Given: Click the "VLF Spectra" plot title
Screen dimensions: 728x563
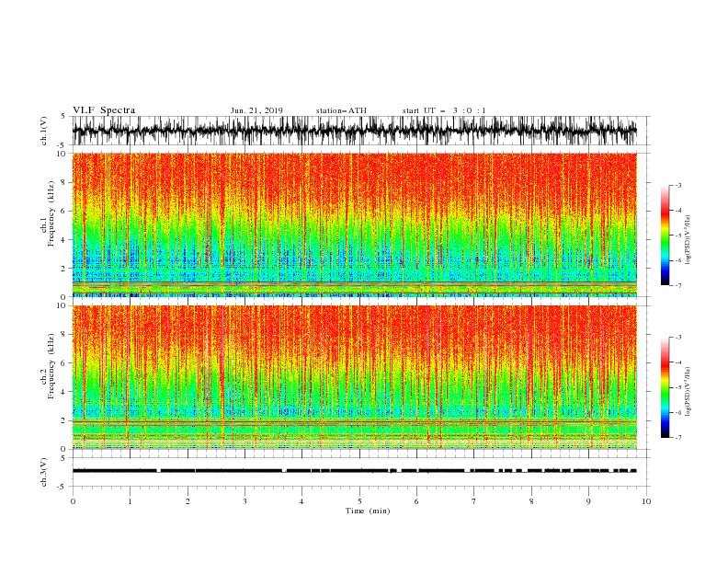Looking at the screenshot, I should pos(104,110).
